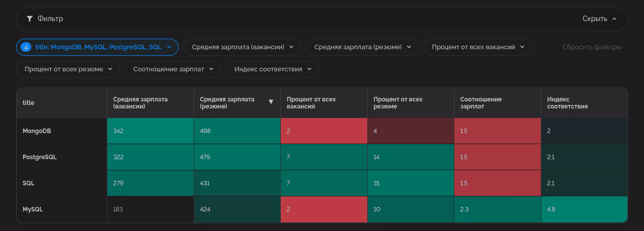
Task: Select the PostgreSQL row title
Action: tap(40, 157)
